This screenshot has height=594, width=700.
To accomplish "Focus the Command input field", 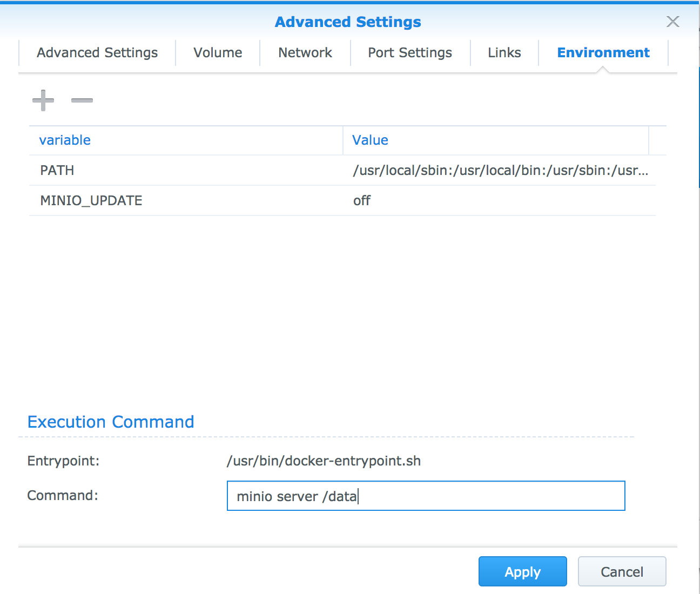I will pyautogui.click(x=426, y=496).
